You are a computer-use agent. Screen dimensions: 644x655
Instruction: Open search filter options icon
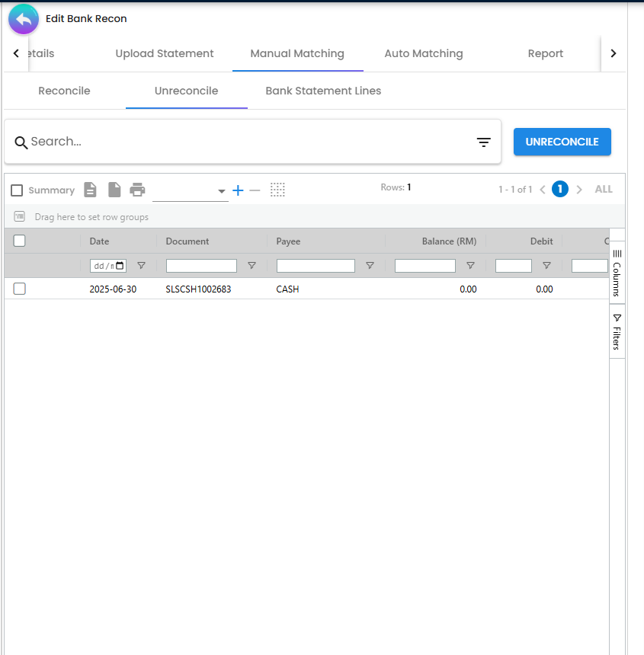coord(483,142)
